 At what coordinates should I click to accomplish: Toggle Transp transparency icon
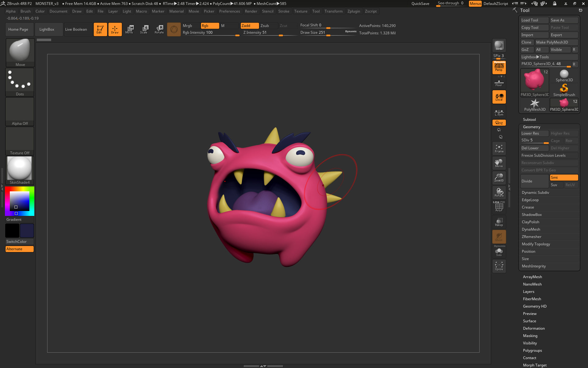(499, 222)
